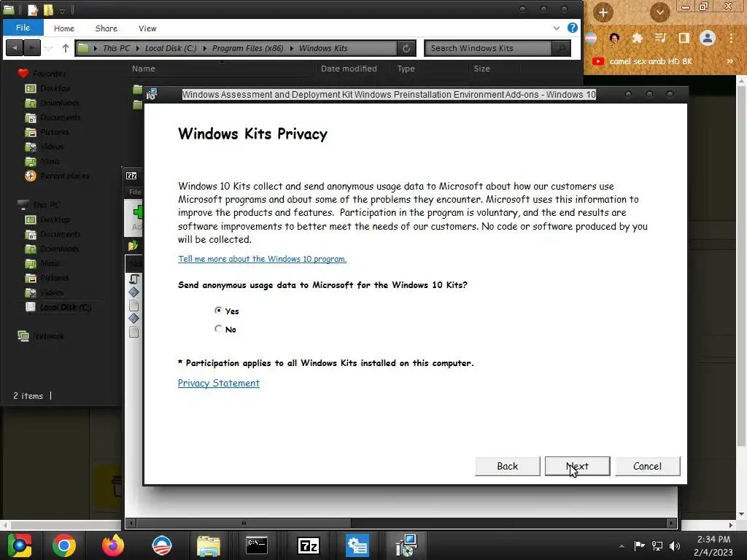Click in Search Windows Kits field
The image size is (747, 560).
(488, 48)
